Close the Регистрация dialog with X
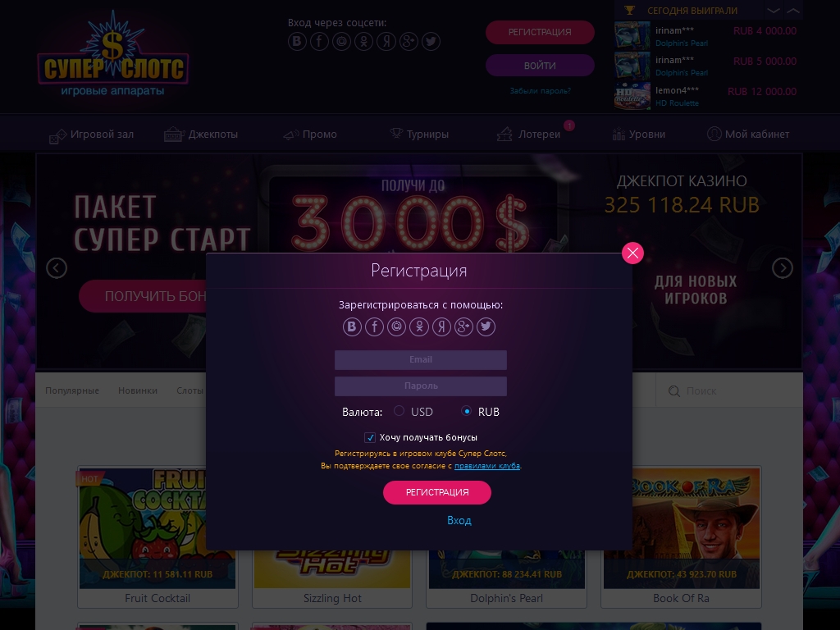Viewport: 840px width, 630px height. [x=632, y=253]
